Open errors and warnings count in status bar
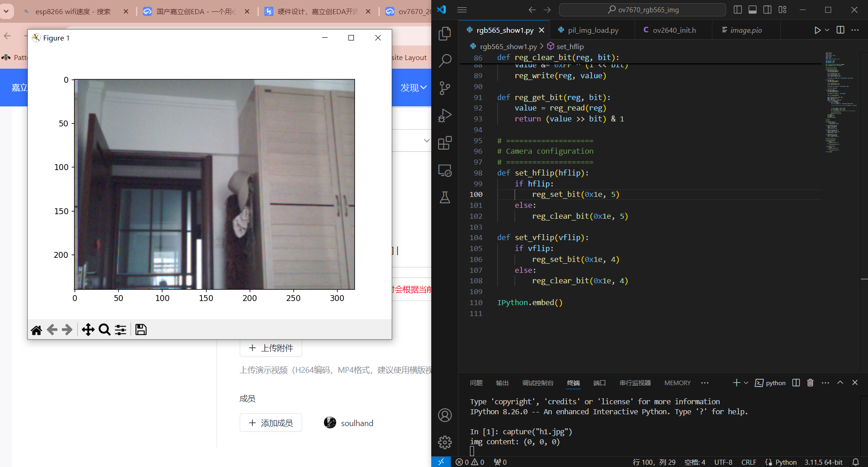The image size is (868, 467). 470,462
